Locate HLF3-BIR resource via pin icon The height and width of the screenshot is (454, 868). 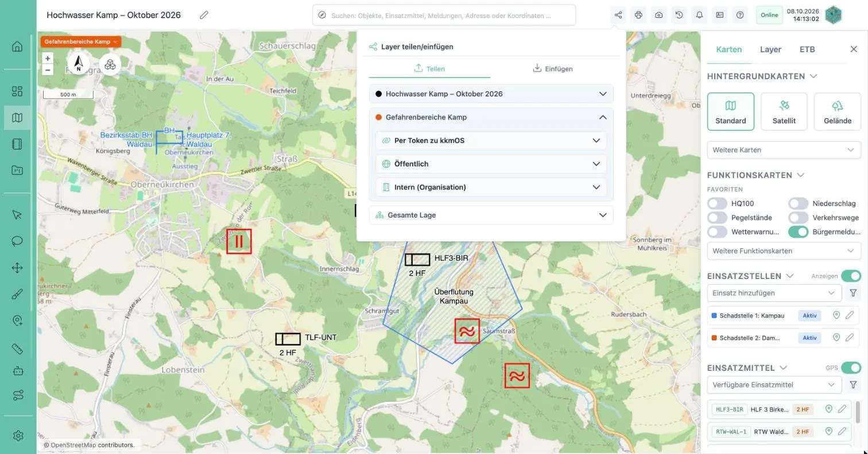828,409
